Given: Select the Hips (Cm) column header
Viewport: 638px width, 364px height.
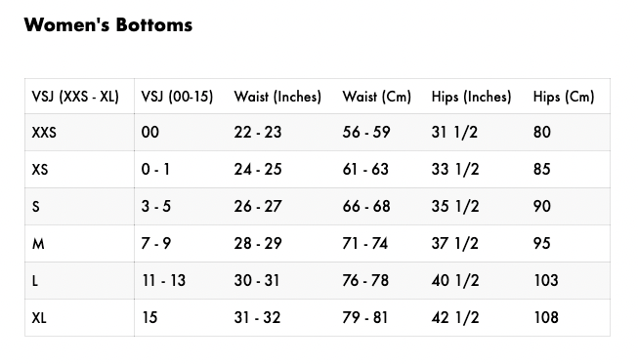Looking at the screenshot, I should point(564,97).
